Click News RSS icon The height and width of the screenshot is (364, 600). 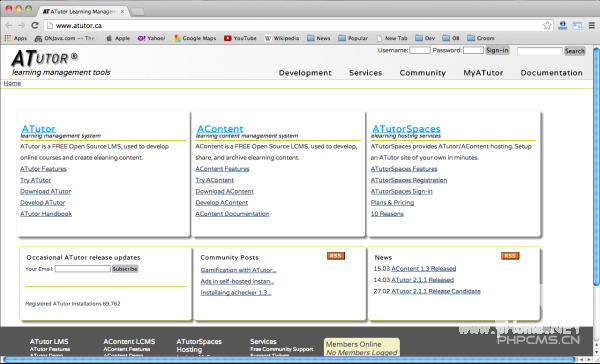coord(510,256)
